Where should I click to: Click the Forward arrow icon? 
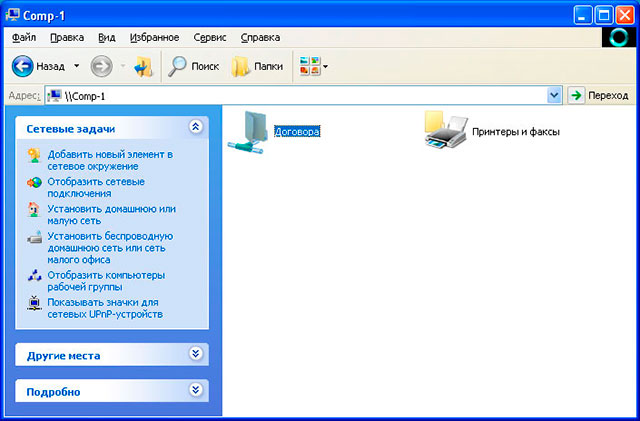coord(101,66)
